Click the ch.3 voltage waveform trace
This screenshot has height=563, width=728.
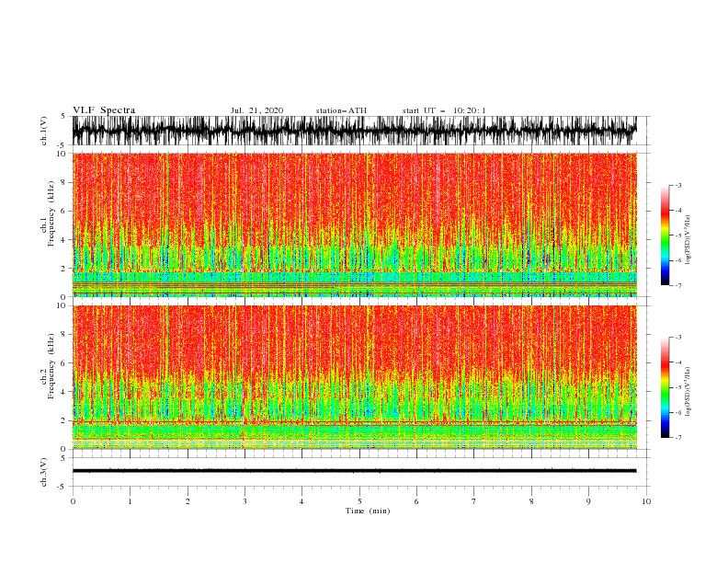(x=355, y=471)
